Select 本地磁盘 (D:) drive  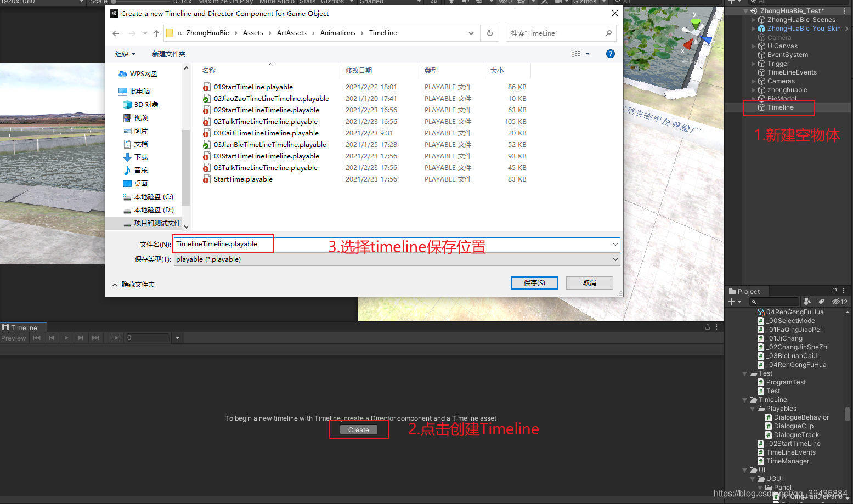(148, 210)
